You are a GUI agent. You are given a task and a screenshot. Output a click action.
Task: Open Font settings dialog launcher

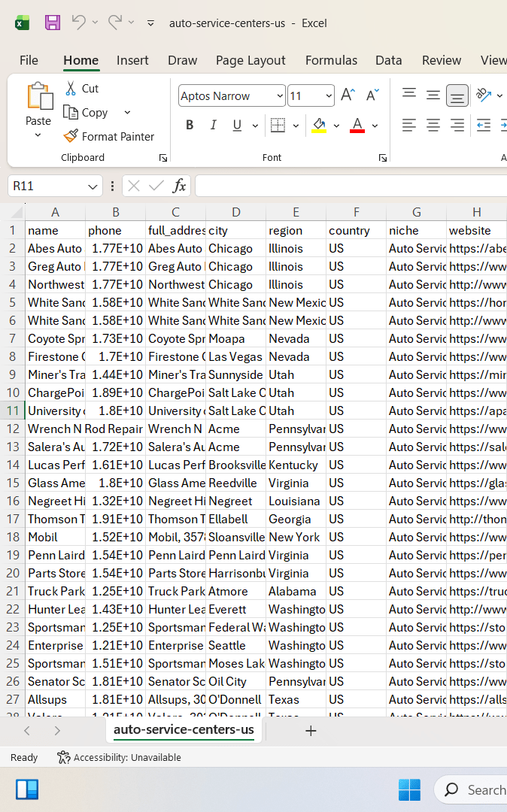383,158
